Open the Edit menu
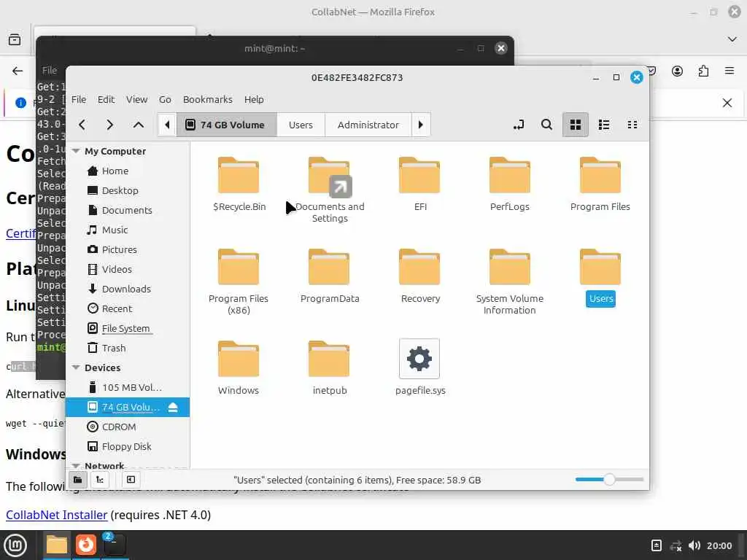The height and width of the screenshot is (560, 747). click(106, 99)
